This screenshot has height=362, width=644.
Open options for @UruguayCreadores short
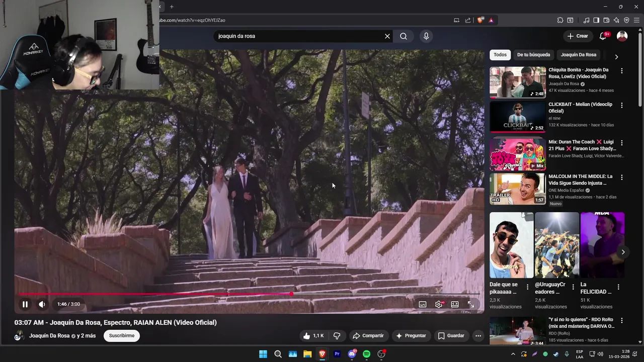[573, 287]
